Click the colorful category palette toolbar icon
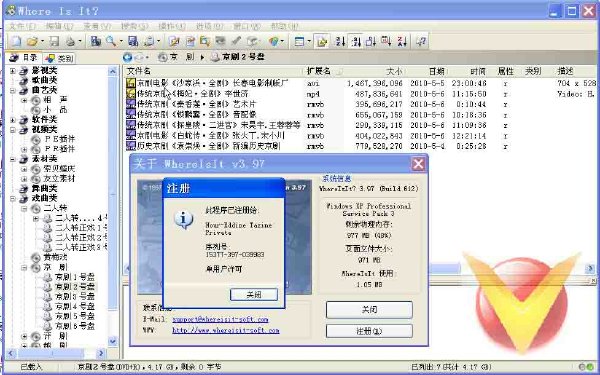 point(274,41)
